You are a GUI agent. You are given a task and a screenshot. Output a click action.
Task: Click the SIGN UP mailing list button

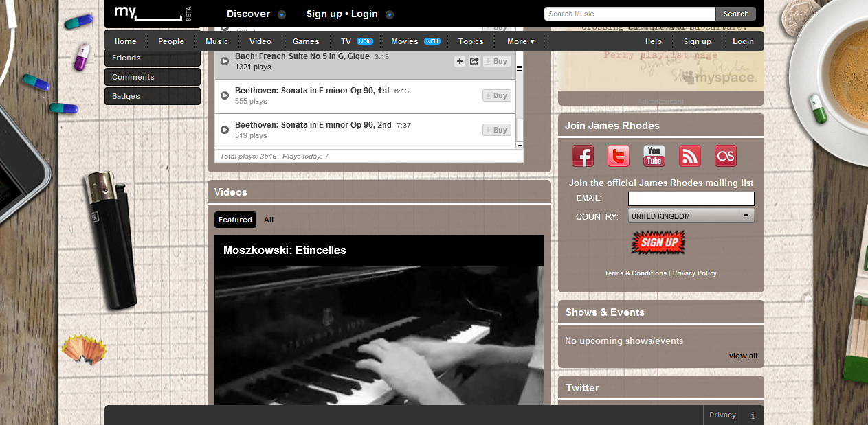click(x=658, y=242)
